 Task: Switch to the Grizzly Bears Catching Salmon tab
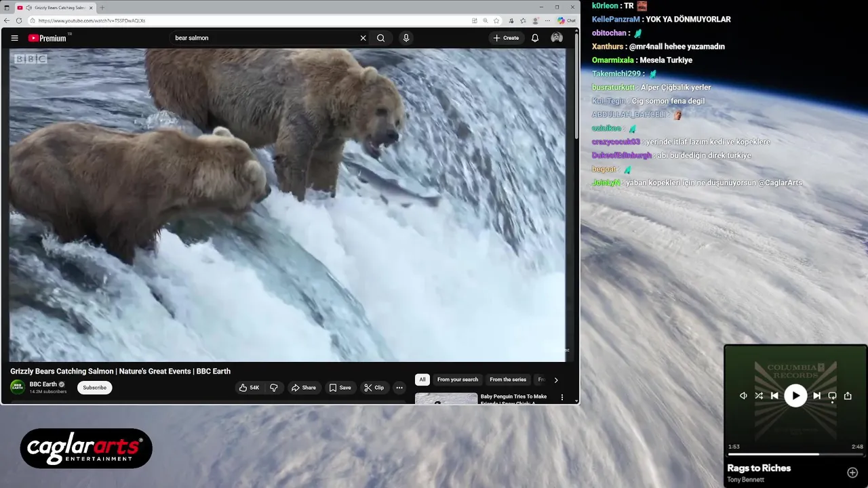click(56, 7)
